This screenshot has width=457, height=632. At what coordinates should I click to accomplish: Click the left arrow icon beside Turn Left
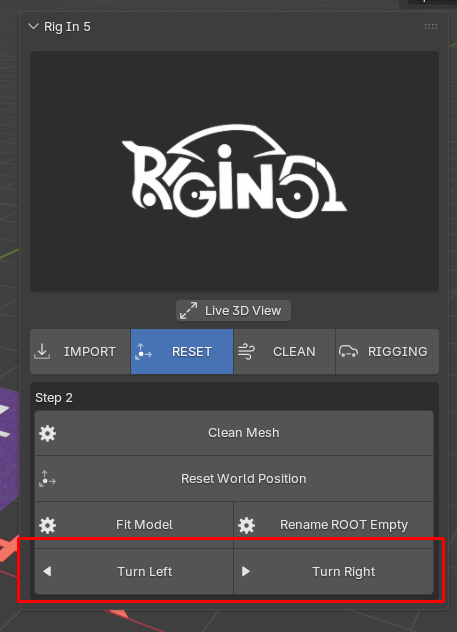coord(47,572)
